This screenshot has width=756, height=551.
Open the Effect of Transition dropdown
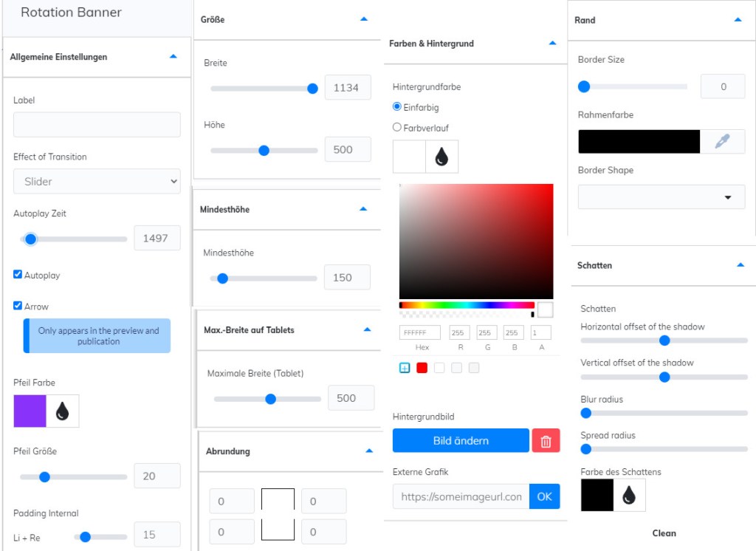97,181
